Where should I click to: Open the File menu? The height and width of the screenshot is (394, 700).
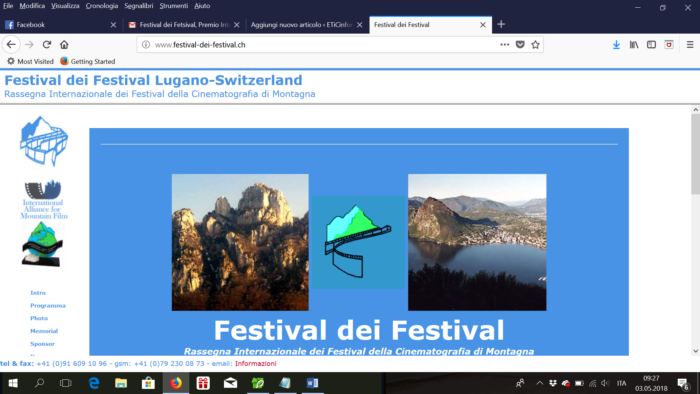(8, 6)
